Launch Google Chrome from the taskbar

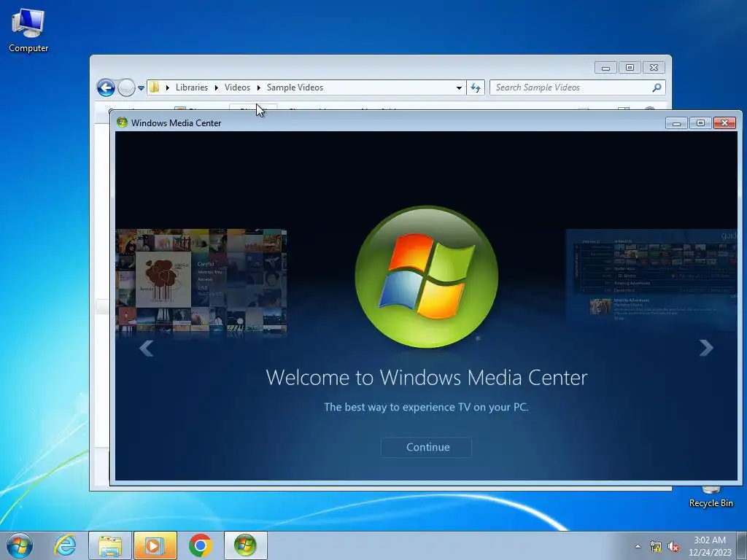coord(200,545)
